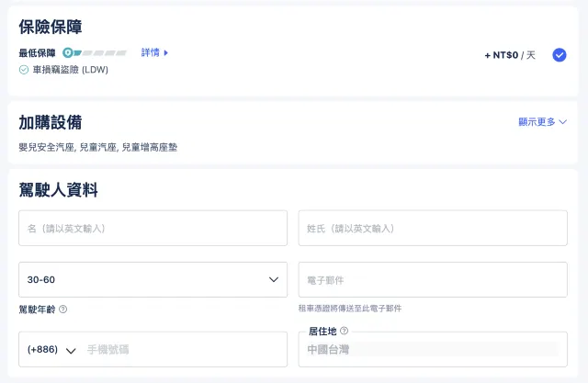Click the 名 first name input field

tap(153, 228)
